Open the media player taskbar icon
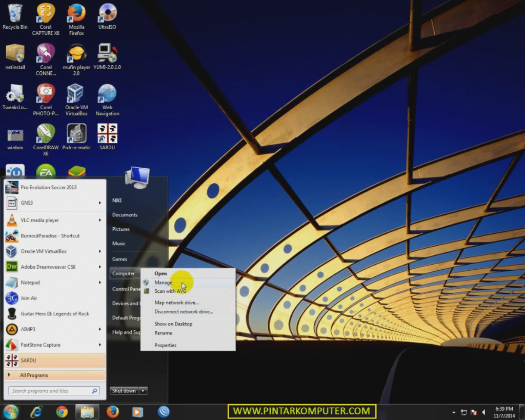The width and height of the screenshot is (525, 420). (x=137, y=412)
